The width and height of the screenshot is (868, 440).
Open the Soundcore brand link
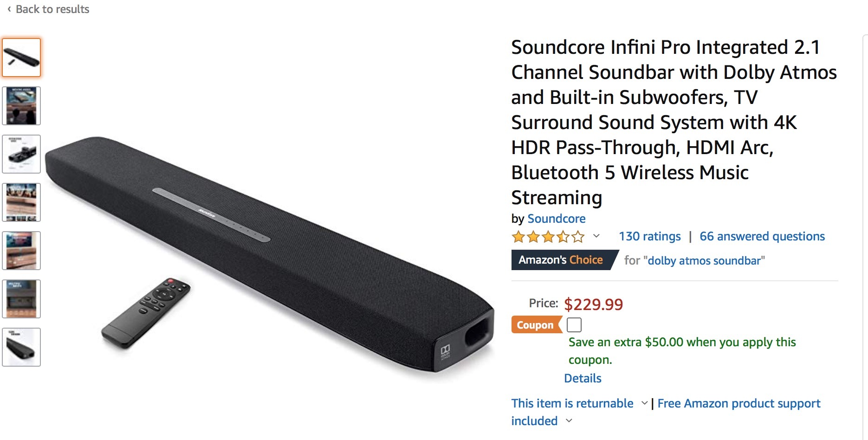pos(556,219)
